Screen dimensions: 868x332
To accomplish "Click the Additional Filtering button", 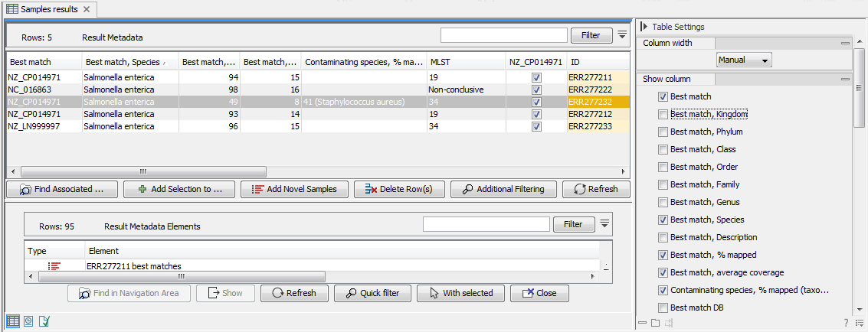I will point(503,189).
